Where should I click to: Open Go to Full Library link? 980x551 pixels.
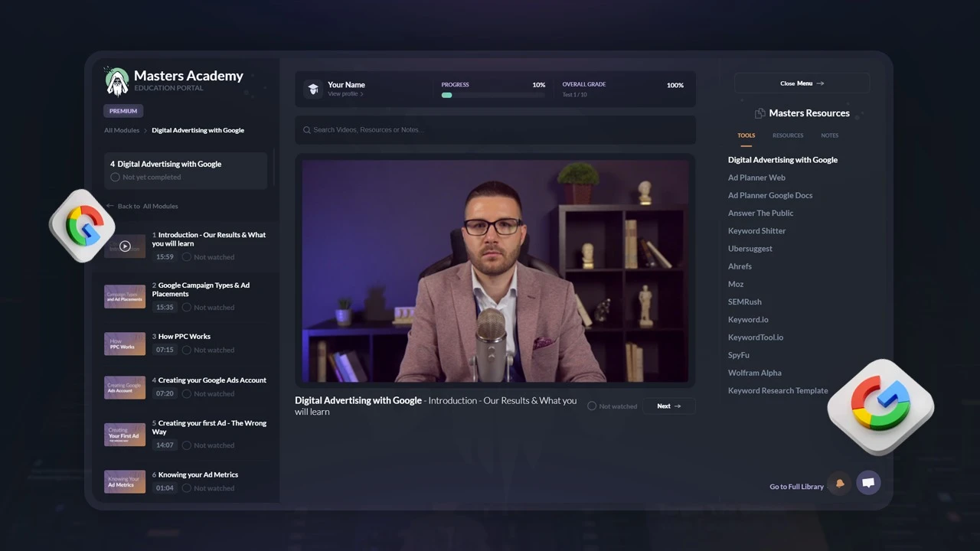796,487
